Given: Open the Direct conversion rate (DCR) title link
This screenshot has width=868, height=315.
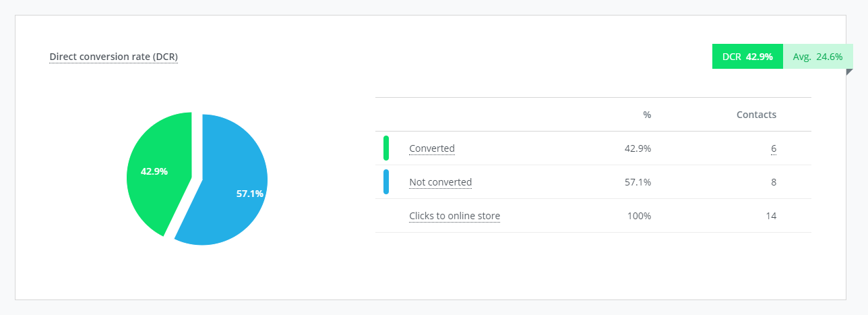Looking at the screenshot, I should point(114,57).
